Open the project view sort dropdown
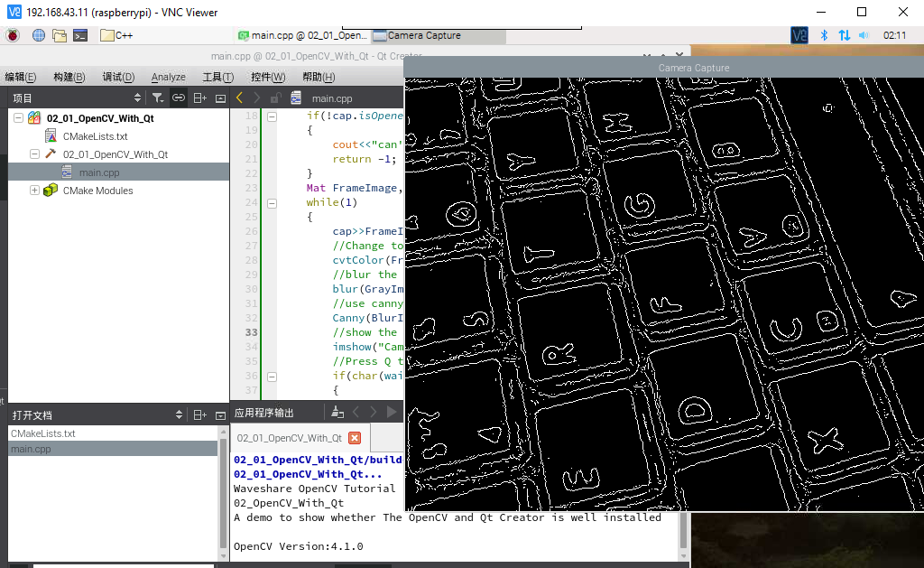 [x=137, y=98]
